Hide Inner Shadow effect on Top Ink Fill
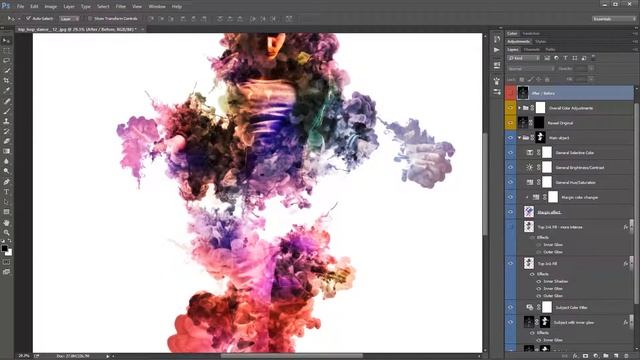Viewport: 640px width, 360px height. pyautogui.click(x=539, y=281)
